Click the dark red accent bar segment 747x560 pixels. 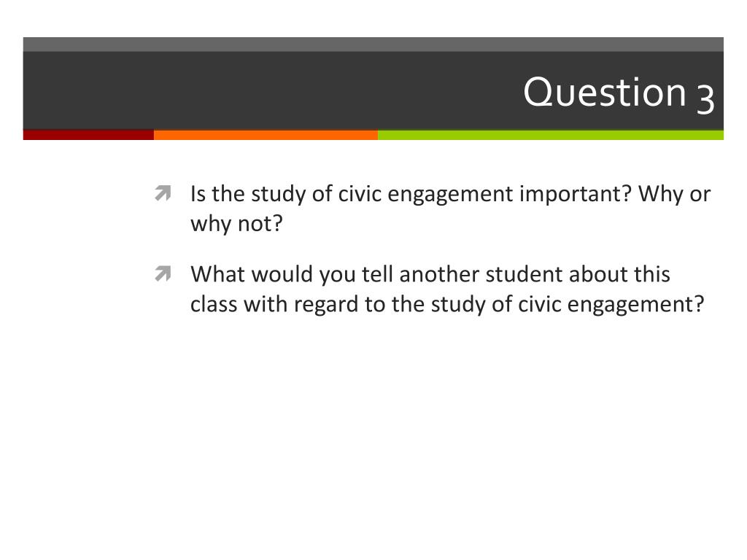(88, 135)
